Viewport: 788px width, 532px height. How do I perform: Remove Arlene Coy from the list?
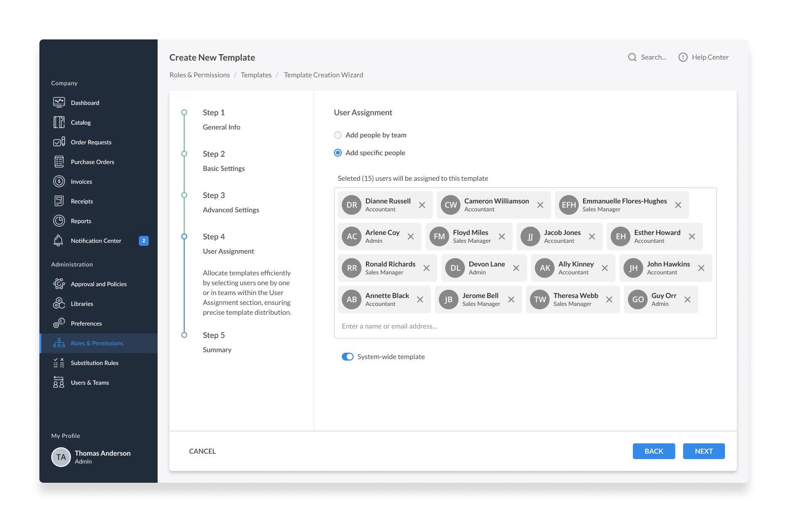[411, 236]
